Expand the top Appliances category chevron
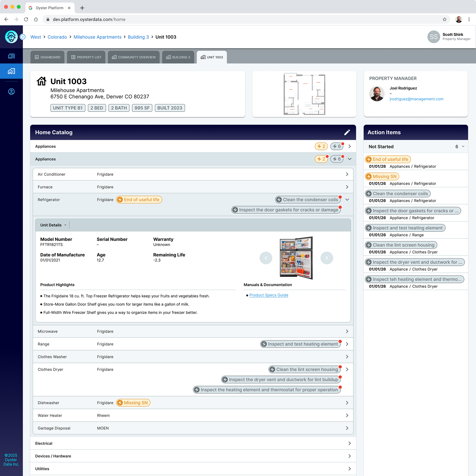Viewport: 476px width, 476px height. 350,146
